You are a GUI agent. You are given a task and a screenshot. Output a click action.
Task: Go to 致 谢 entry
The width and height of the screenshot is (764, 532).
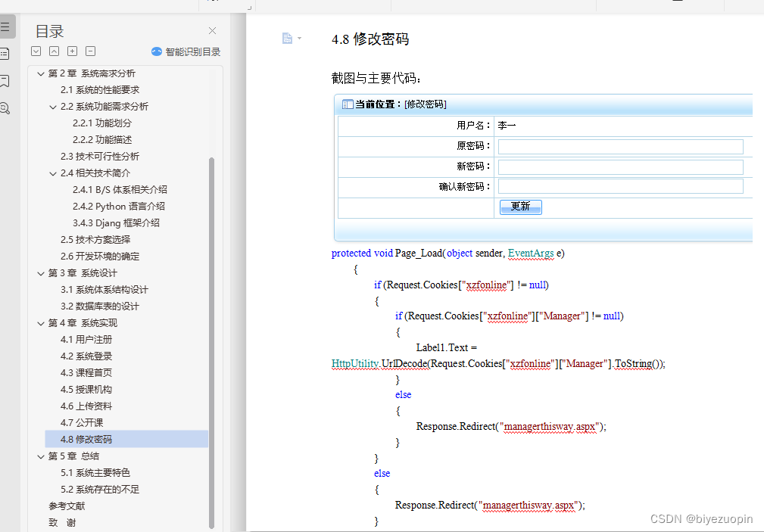pyautogui.click(x=62, y=523)
